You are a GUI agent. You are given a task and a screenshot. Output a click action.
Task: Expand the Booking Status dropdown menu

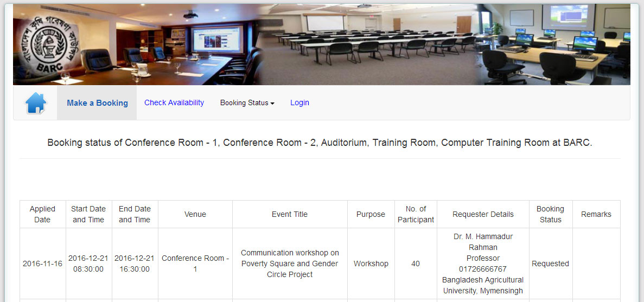[x=247, y=103]
